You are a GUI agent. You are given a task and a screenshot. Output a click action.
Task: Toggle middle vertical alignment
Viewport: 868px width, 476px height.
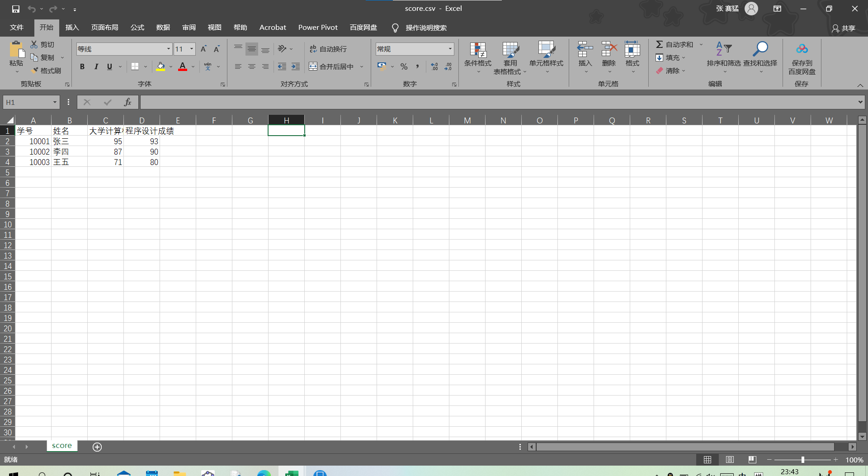click(x=252, y=49)
